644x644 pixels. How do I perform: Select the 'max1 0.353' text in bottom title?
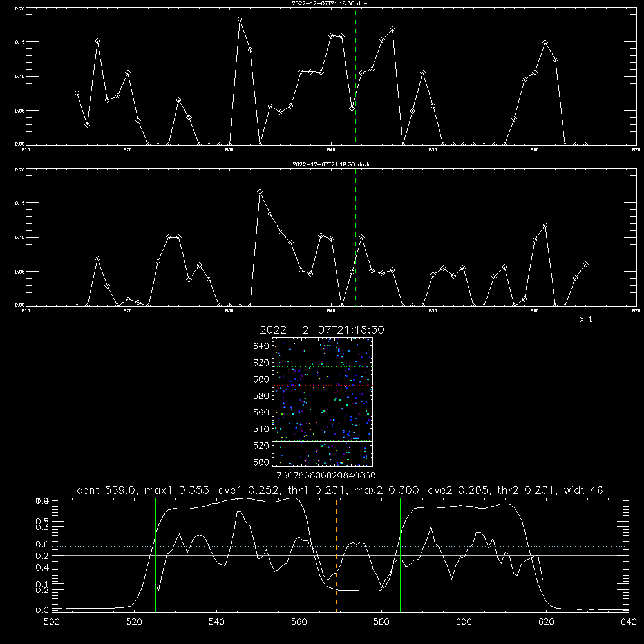coord(178,490)
